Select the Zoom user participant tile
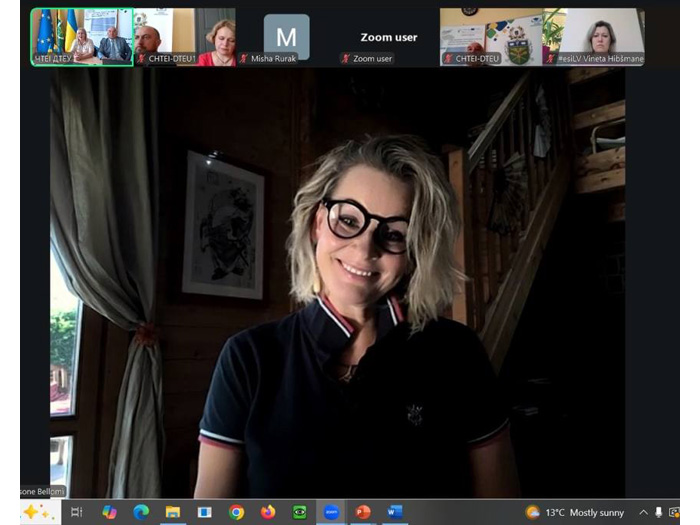Image resolution: width=700 pixels, height=525 pixels. coord(388,37)
